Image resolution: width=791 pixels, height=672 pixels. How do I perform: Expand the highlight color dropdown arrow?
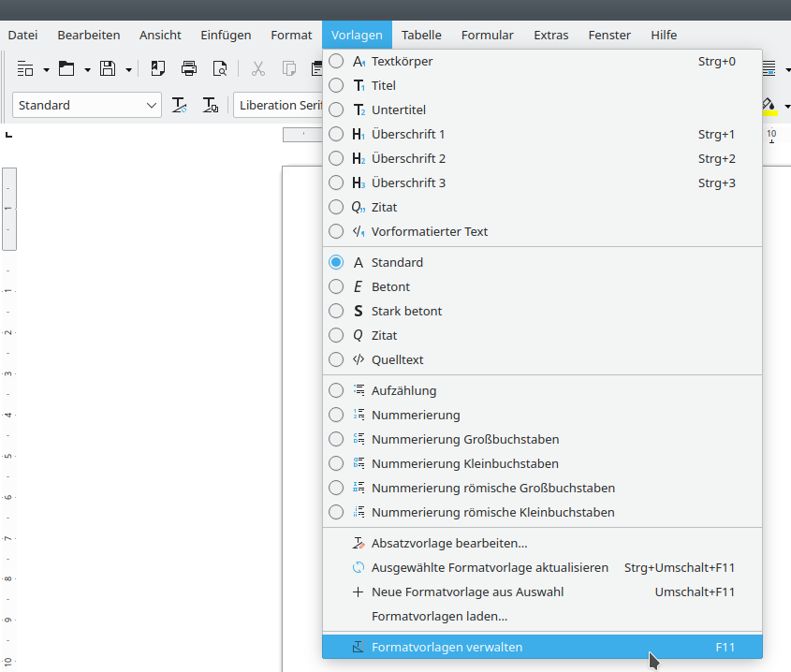tap(786, 106)
